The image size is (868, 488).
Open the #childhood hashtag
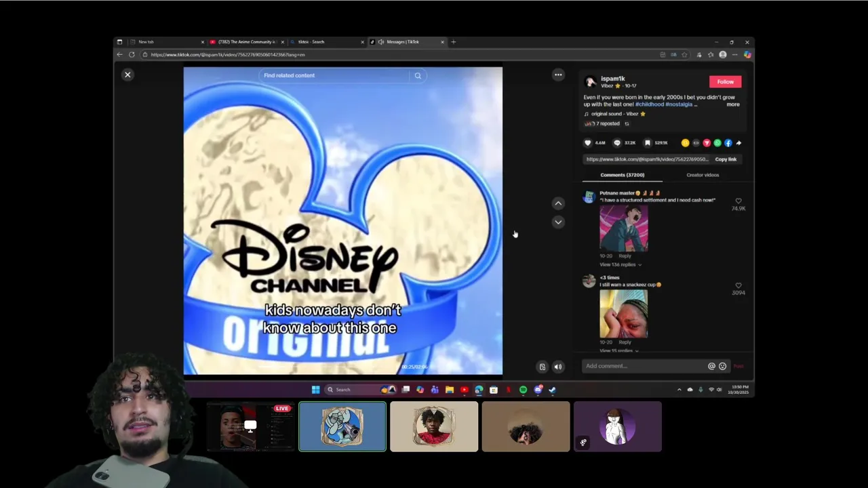pos(649,104)
